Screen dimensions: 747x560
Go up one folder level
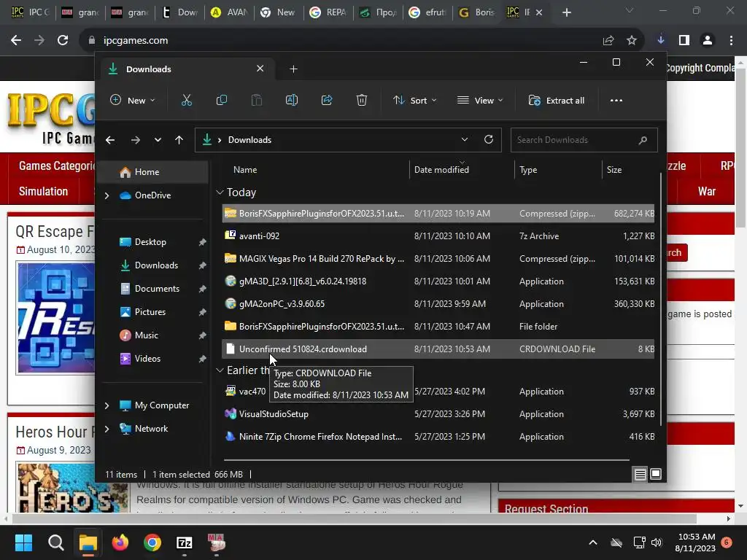click(179, 140)
